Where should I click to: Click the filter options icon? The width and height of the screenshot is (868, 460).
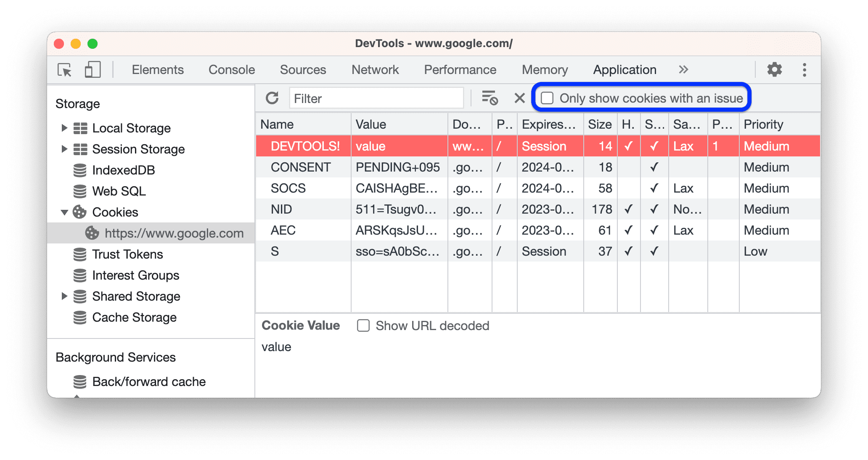pyautogui.click(x=490, y=98)
